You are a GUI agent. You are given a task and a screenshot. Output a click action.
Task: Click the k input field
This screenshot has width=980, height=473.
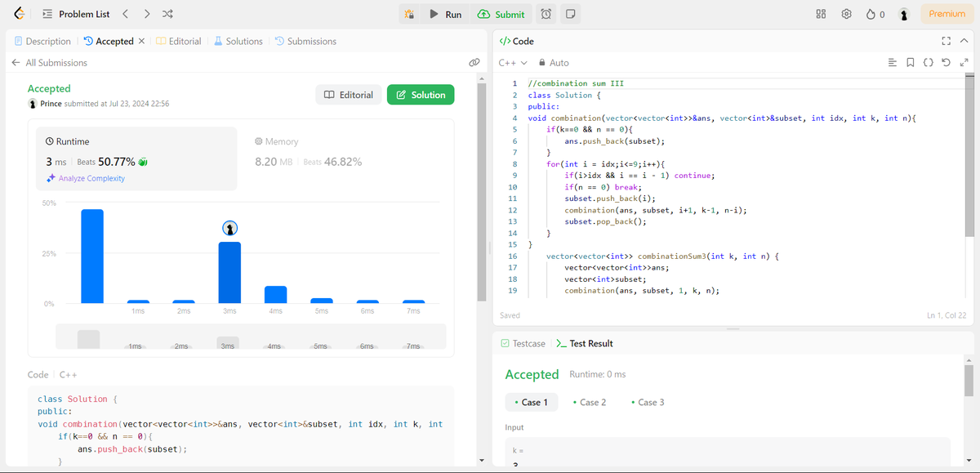pos(728,453)
